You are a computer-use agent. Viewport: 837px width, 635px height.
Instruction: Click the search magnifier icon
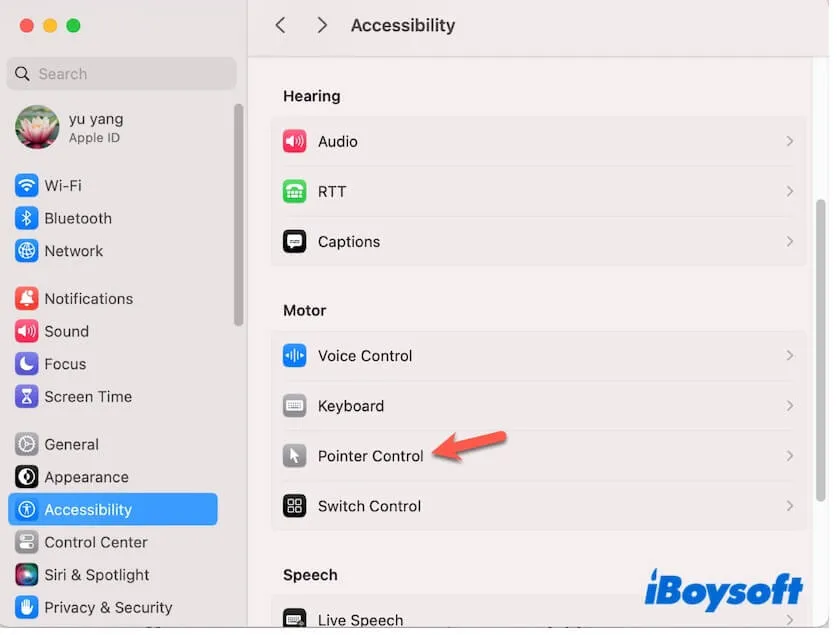pos(22,74)
